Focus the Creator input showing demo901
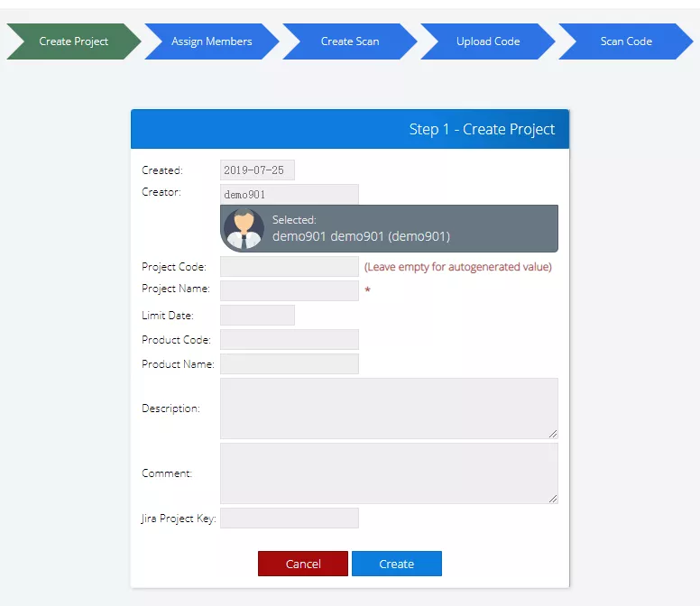 coord(290,195)
